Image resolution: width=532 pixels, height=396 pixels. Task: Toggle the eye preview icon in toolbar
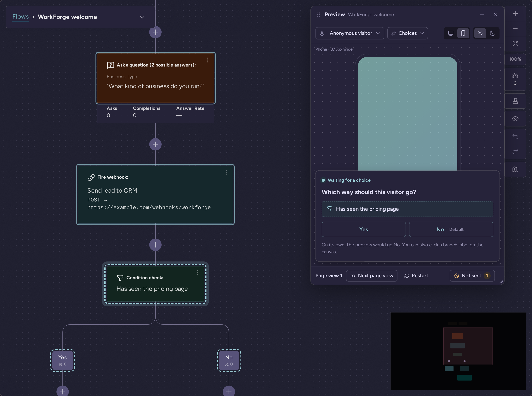click(x=515, y=119)
